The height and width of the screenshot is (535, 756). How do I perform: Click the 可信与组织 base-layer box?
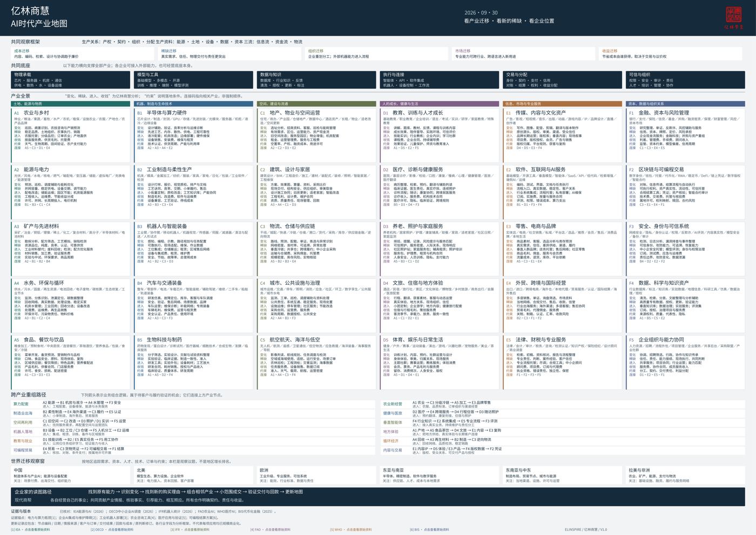686,80
